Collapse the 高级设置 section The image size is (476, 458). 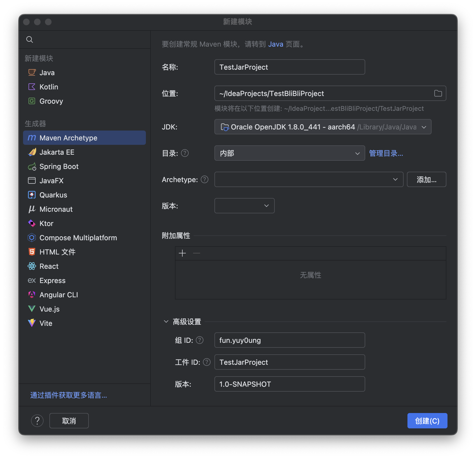(x=166, y=321)
